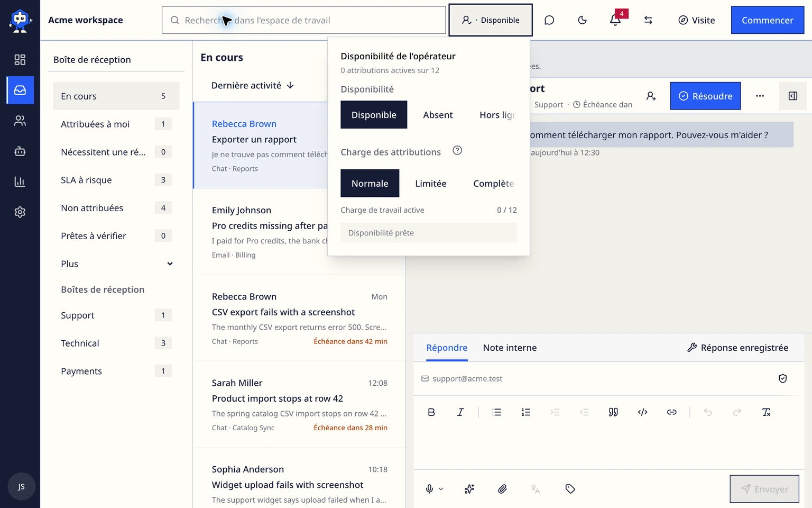Apply italic formatting in the editor
The image size is (812, 508).
pos(460,412)
